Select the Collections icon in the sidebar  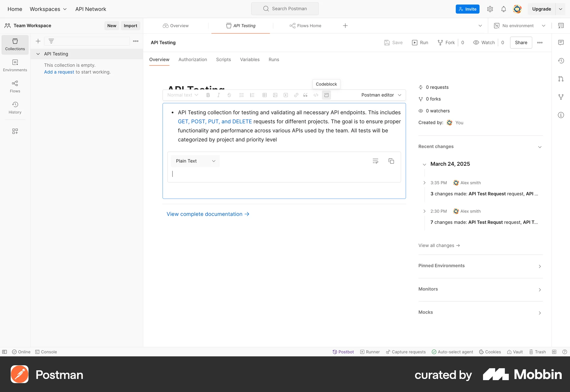coord(15,44)
